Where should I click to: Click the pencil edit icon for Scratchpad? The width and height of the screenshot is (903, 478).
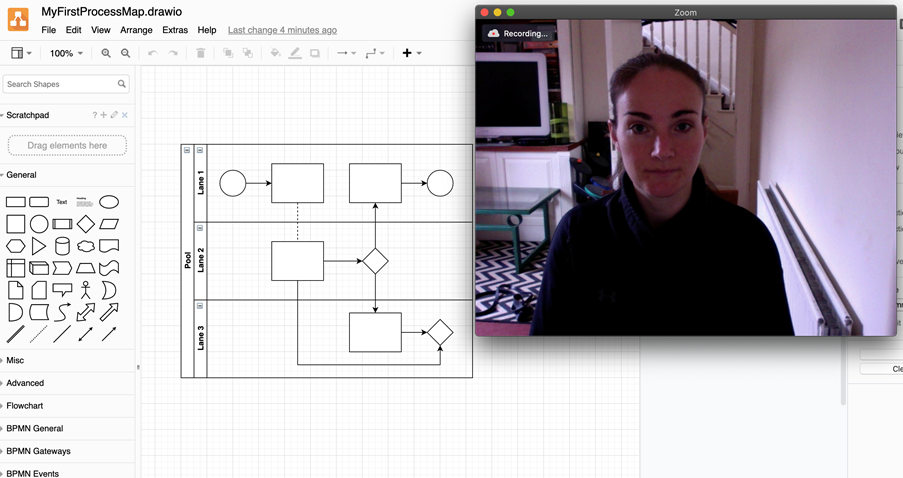(114, 115)
